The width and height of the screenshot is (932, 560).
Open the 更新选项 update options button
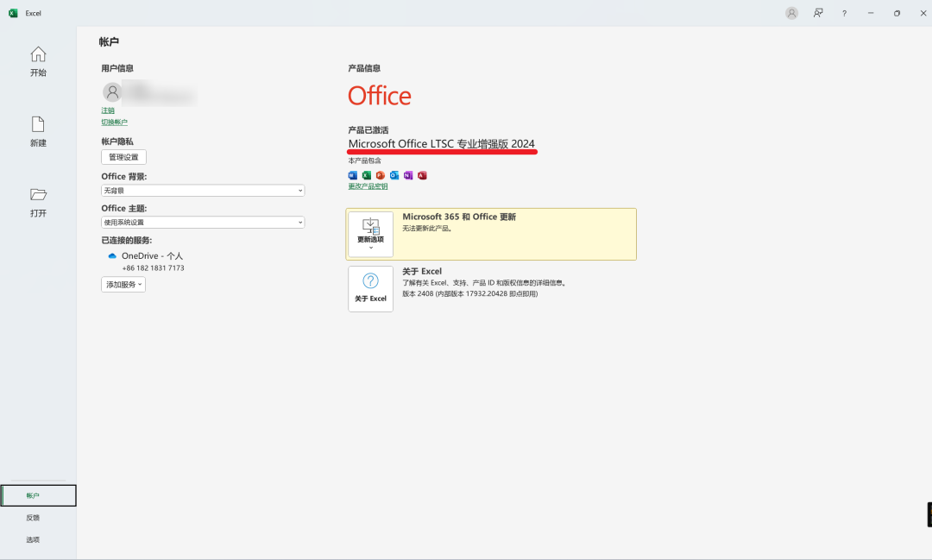tap(370, 234)
